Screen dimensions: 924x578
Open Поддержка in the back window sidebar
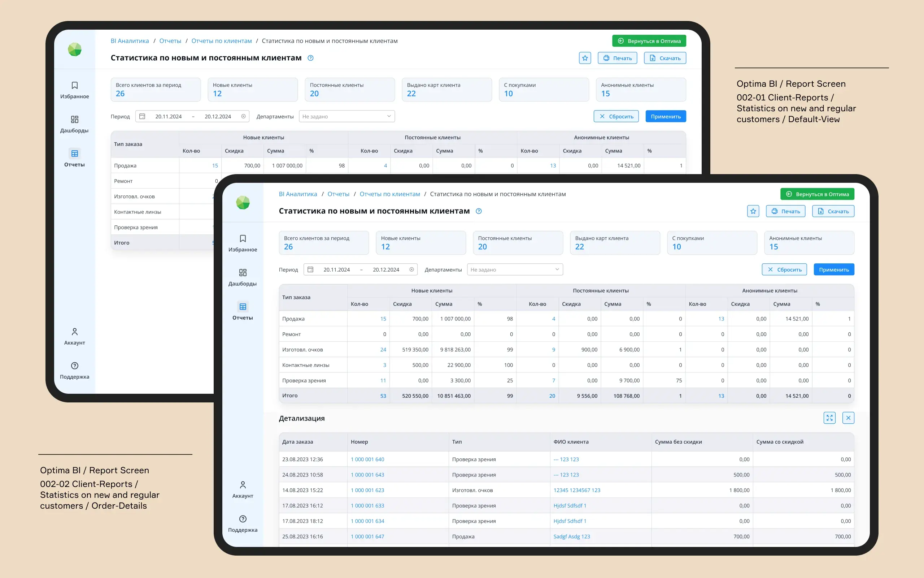click(74, 370)
